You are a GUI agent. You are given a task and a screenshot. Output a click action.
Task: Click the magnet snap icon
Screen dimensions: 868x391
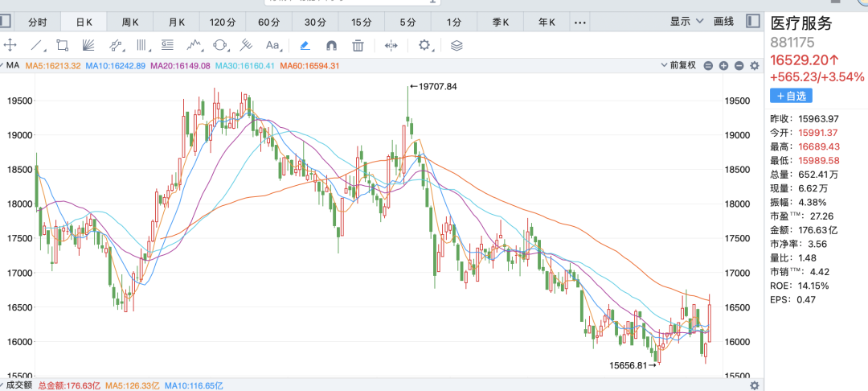pos(331,45)
